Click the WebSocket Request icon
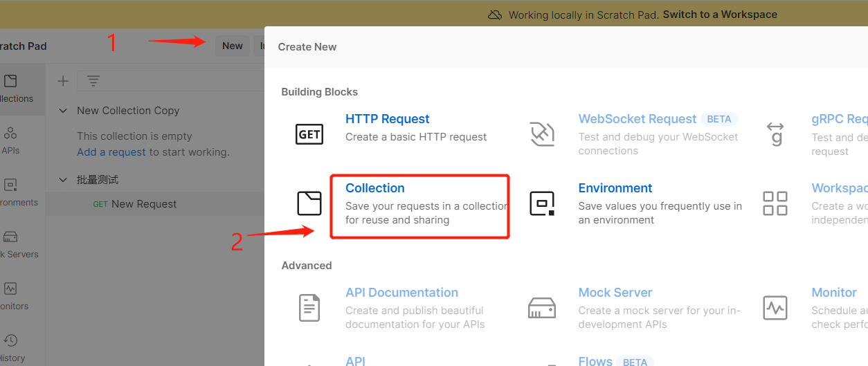This screenshot has height=366, width=868. tap(542, 134)
